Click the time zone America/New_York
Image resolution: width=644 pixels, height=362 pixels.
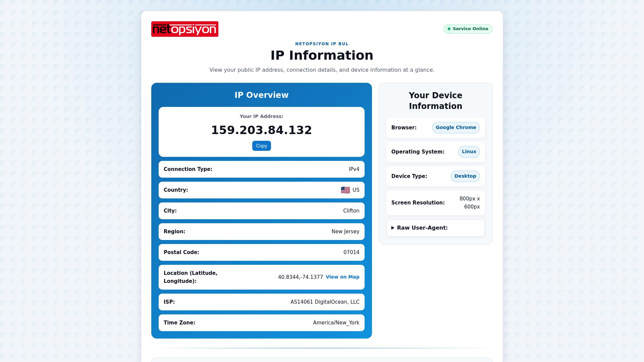tap(336, 323)
